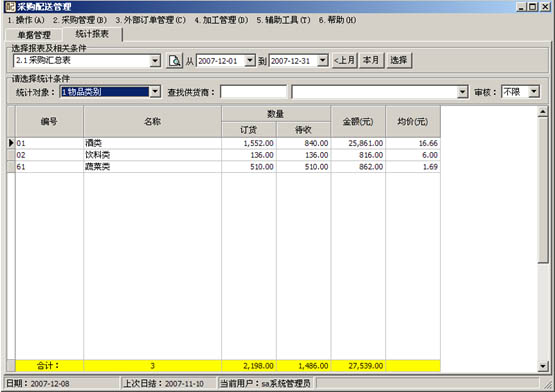Expand the 2.1采购汇总表 report dropdown
This screenshot has width=555, height=392.
(155, 61)
